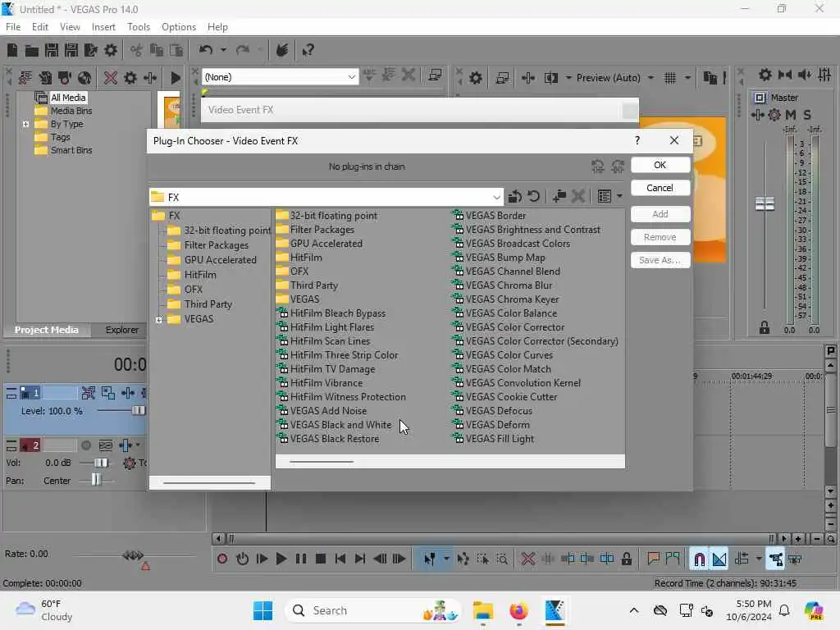Click Remove Selected Media red X icon
The height and width of the screenshot is (630, 840).
tap(111, 78)
